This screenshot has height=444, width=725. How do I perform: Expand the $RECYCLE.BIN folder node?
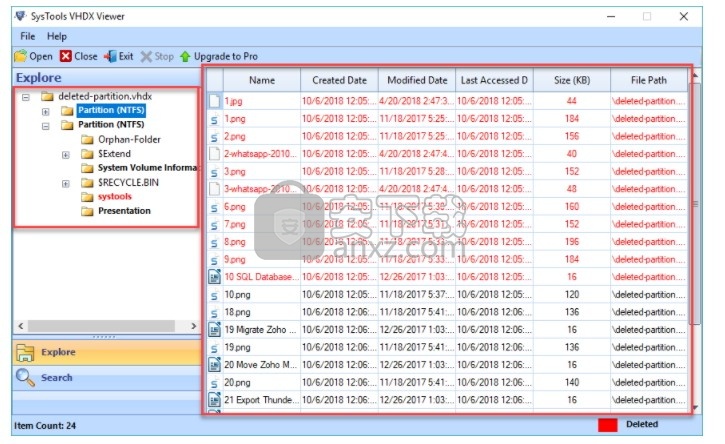tap(66, 184)
